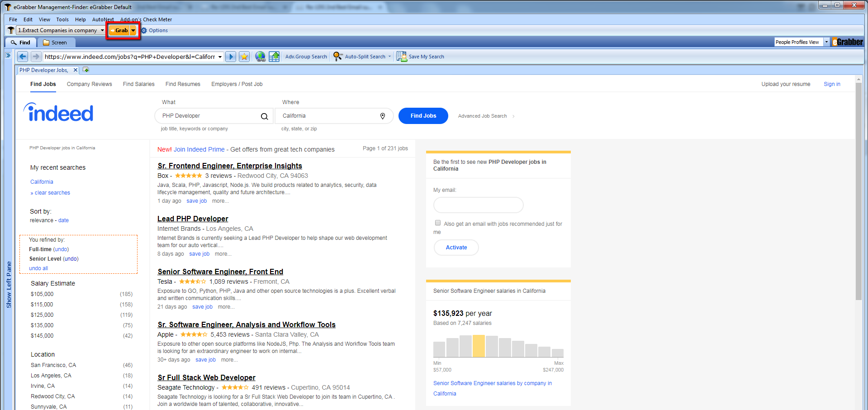Open the Tools menu
The width and height of the screenshot is (868, 410).
[62, 19]
